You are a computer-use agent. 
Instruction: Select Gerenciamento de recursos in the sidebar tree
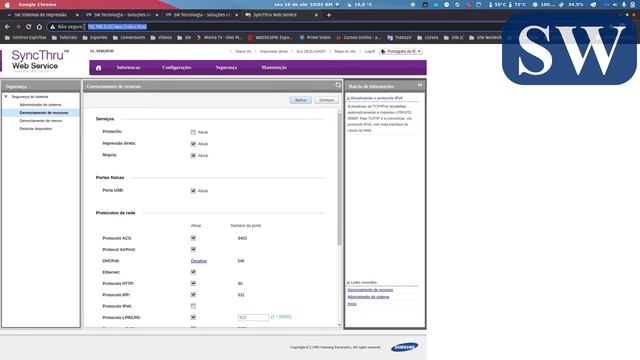pos(44,113)
